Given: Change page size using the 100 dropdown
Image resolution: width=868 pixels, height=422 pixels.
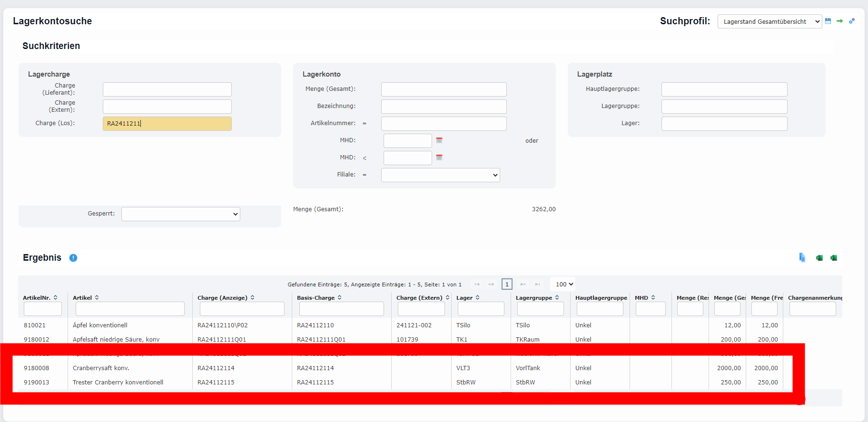Looking at the screenshot, I should (x=564, y=284).
